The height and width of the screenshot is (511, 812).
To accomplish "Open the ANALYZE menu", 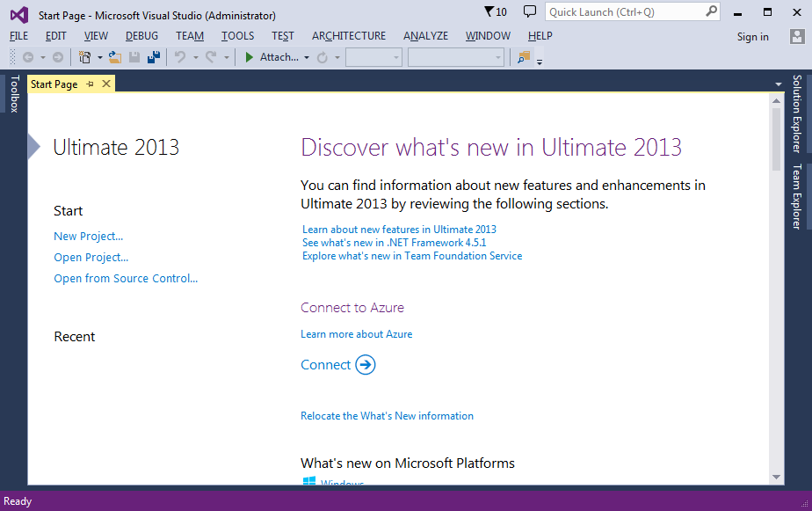I will click(x=425, y=36).
